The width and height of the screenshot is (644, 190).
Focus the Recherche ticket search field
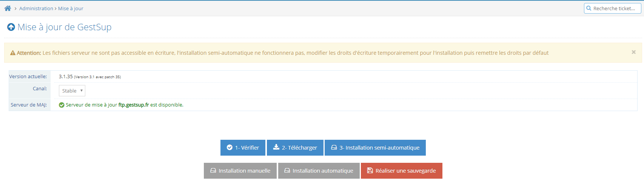point(613,8)
